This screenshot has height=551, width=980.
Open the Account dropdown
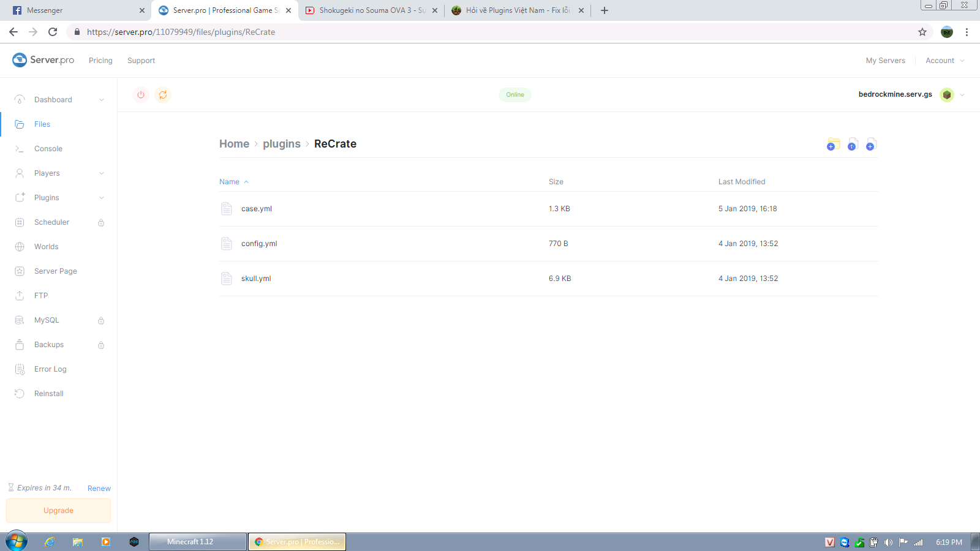coord(945,61)
